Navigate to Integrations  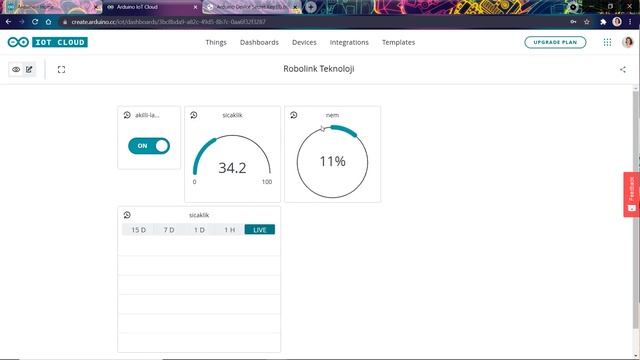click(x=349, y=42)
